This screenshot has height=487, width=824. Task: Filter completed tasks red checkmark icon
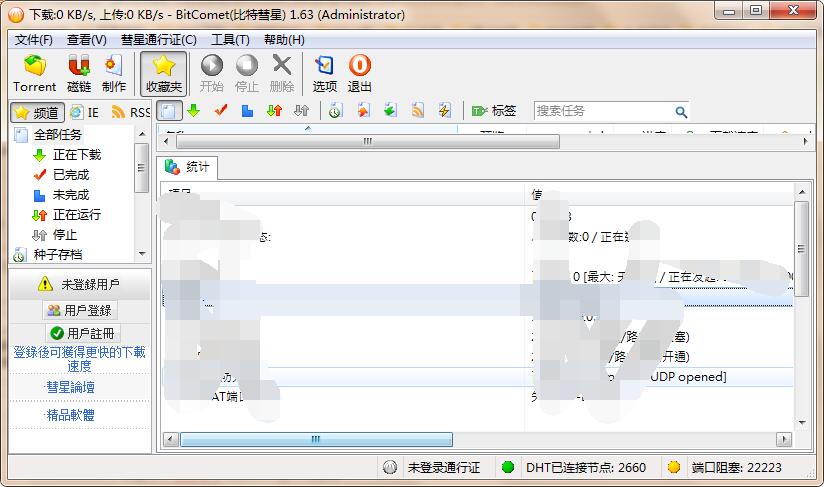[x=221, y=110]
